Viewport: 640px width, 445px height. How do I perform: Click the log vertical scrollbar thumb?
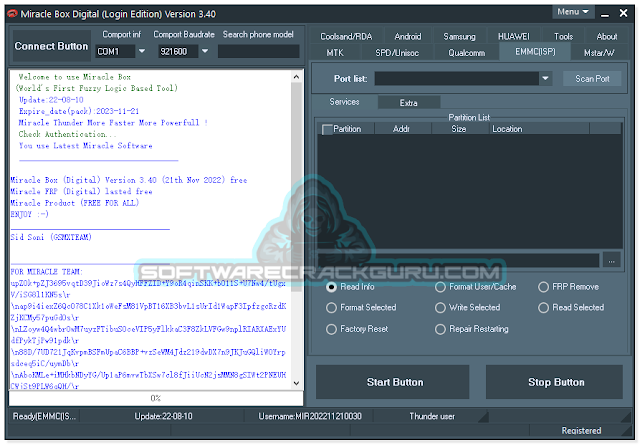coord(296,187)
